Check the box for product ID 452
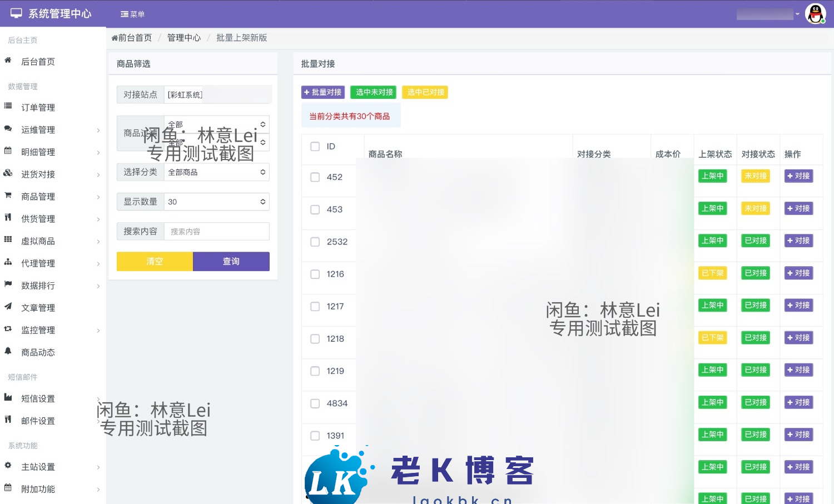This screenshot has height=504, width=834. coord(315,177)
